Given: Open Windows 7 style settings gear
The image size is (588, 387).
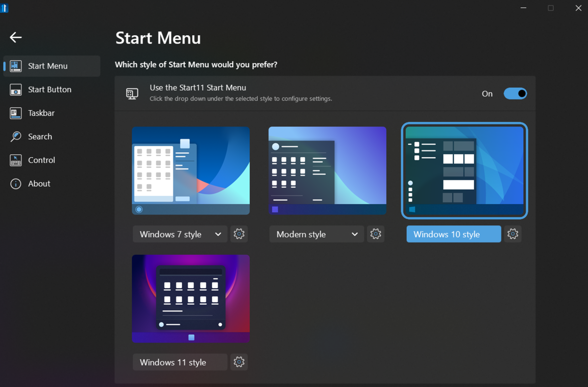Looking at the screenshot, I should click(239, 234).
